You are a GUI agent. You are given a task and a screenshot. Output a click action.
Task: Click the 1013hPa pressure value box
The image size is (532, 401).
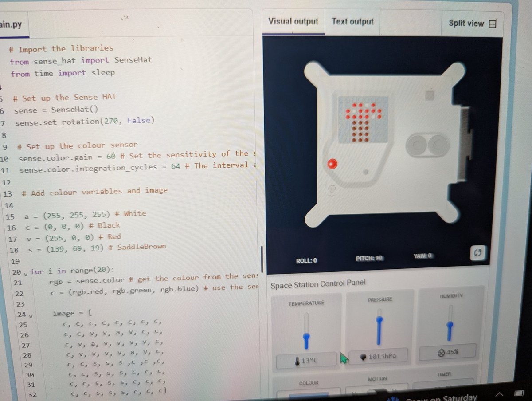tap(378, 356)
